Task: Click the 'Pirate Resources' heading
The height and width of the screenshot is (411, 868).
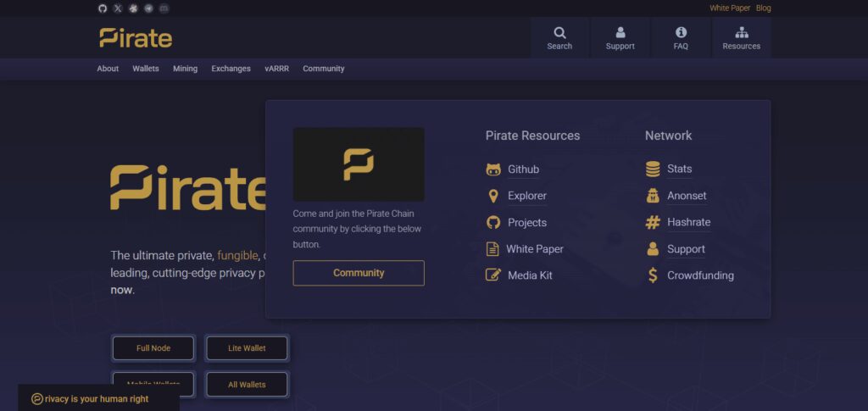Action: (x=532, y=136)
